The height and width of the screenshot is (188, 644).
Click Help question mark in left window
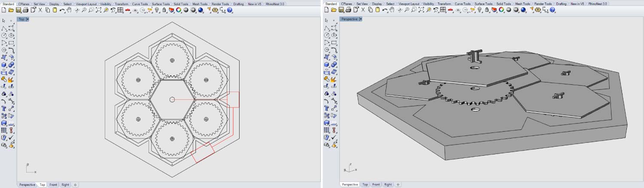(230, 10)
